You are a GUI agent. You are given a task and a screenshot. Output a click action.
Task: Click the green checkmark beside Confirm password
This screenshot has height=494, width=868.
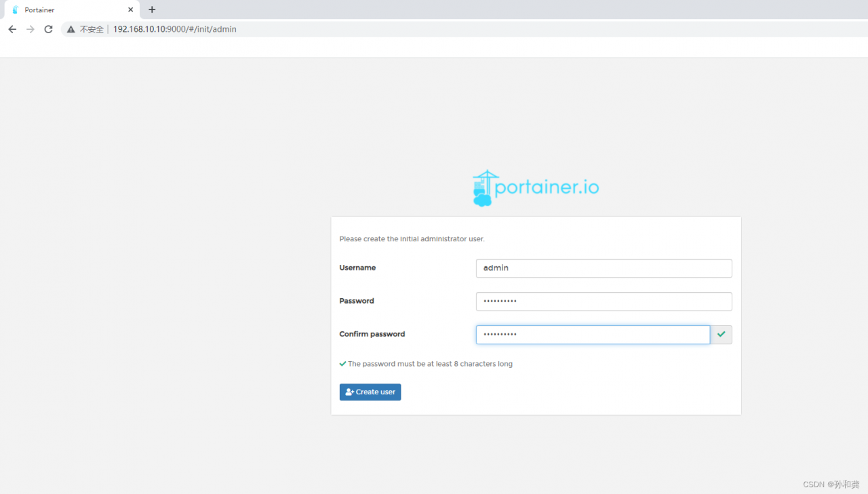click(721, 335)
